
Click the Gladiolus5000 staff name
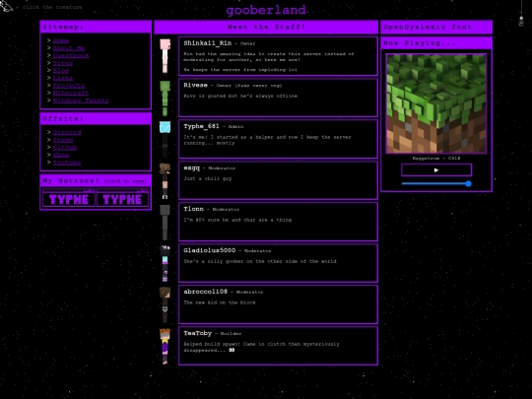coord(209,250)
